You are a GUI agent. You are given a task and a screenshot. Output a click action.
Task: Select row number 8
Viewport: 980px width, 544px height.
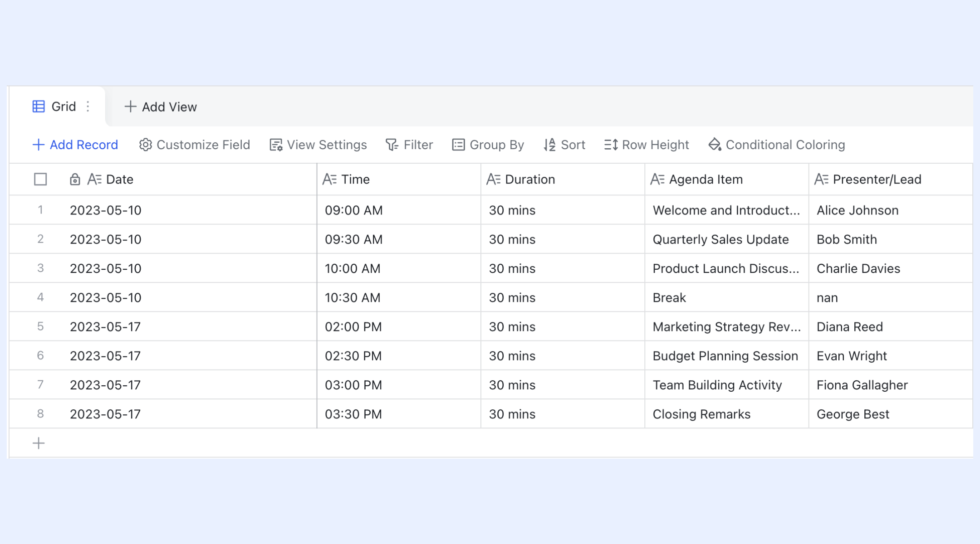[x=40, y=414]
